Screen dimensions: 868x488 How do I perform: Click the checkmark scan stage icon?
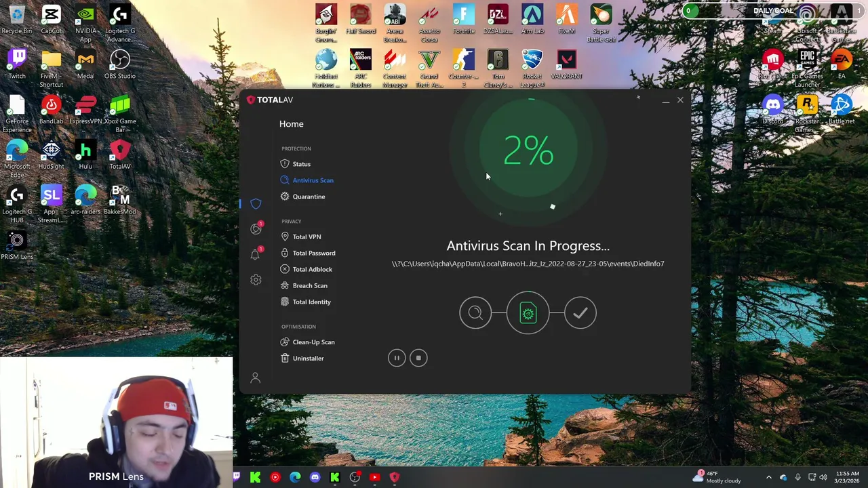click(580, 313)
